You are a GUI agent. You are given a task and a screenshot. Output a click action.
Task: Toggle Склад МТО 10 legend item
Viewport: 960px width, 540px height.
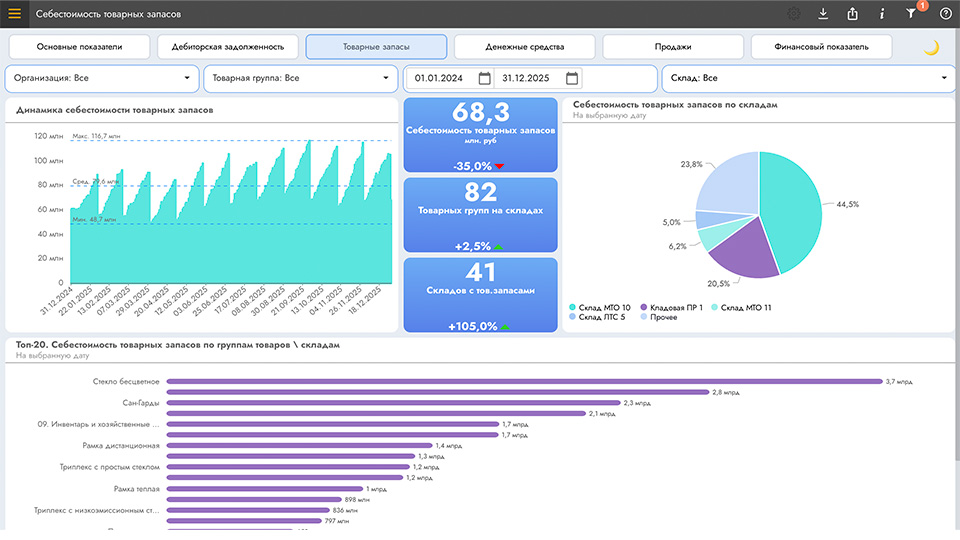[x=600, y=307]
